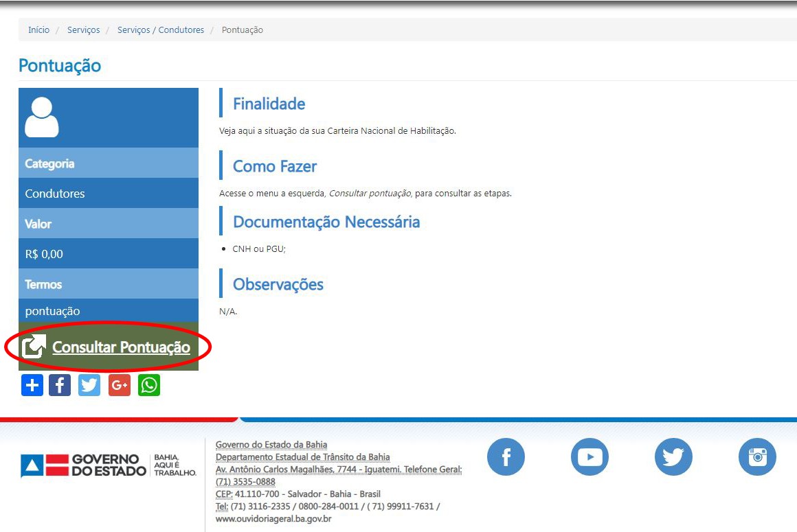Click the Governo do Estado logo
Viewport: 797px width, 532px height.
tap(83, 465)
